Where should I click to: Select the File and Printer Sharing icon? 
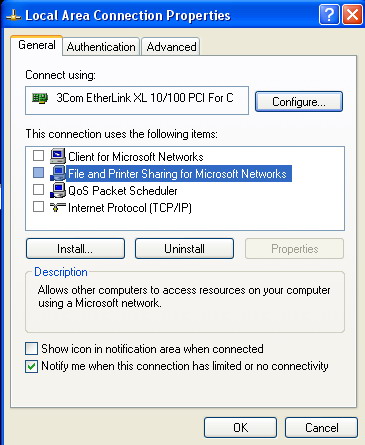[58, 173]
